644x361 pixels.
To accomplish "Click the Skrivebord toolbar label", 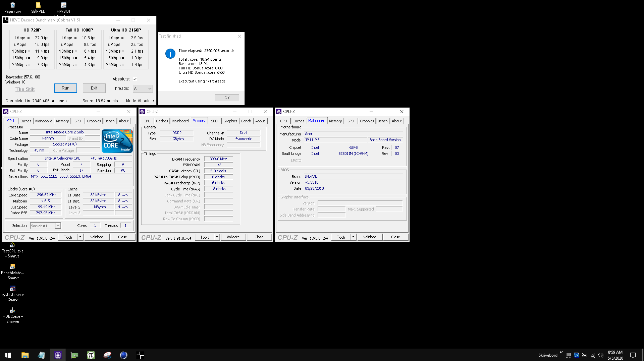I will 548,355.
